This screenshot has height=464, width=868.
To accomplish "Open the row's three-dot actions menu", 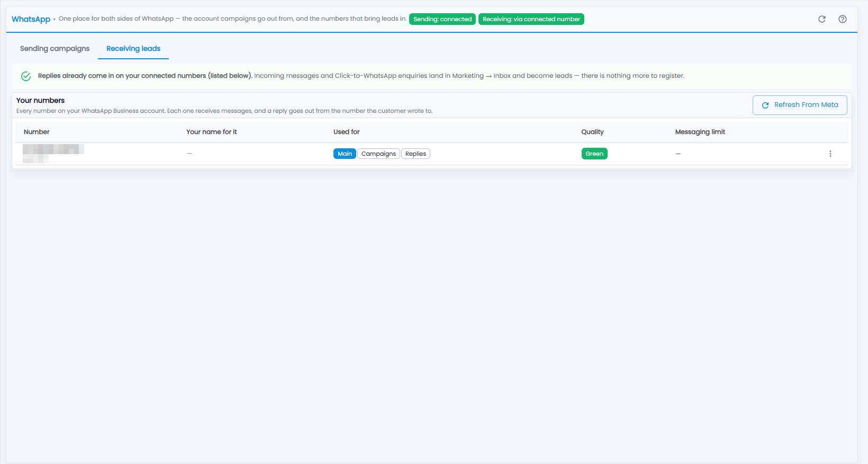I will coord(830,154).
